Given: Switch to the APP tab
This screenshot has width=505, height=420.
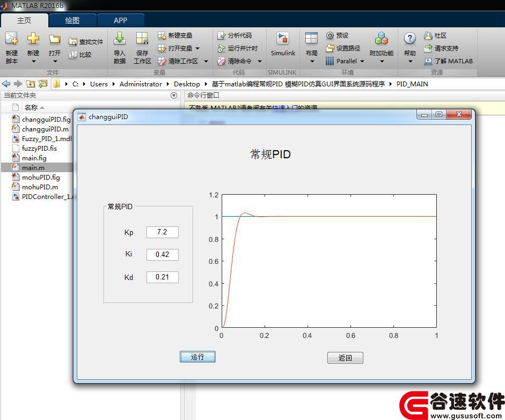Looking at the screenshot, I should tap(120, 20).
